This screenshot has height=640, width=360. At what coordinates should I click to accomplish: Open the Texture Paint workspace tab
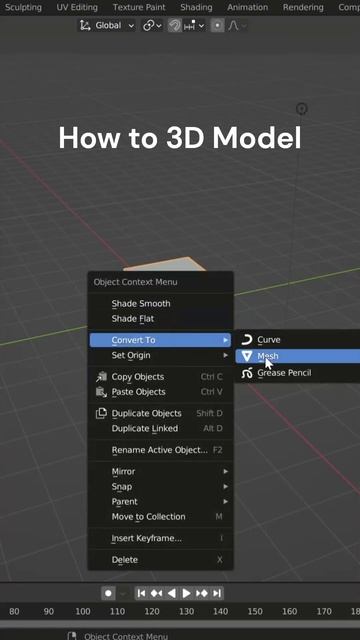139,7
